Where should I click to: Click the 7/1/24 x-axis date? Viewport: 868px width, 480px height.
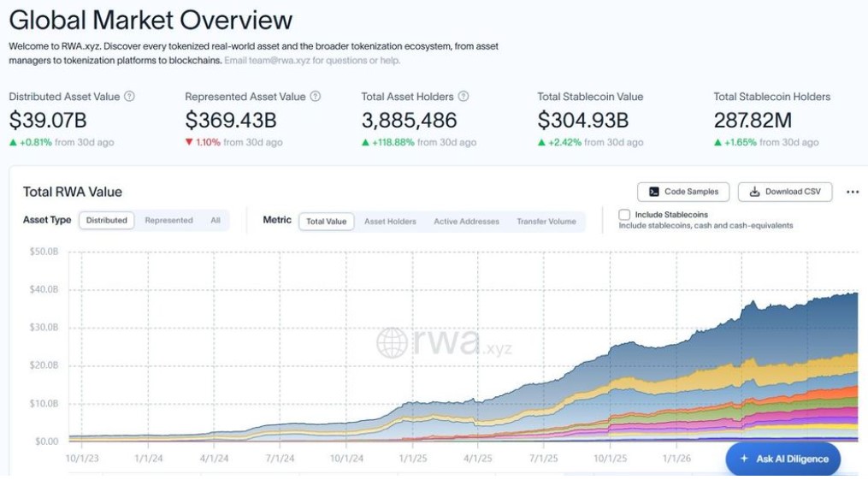pos(280,459)
